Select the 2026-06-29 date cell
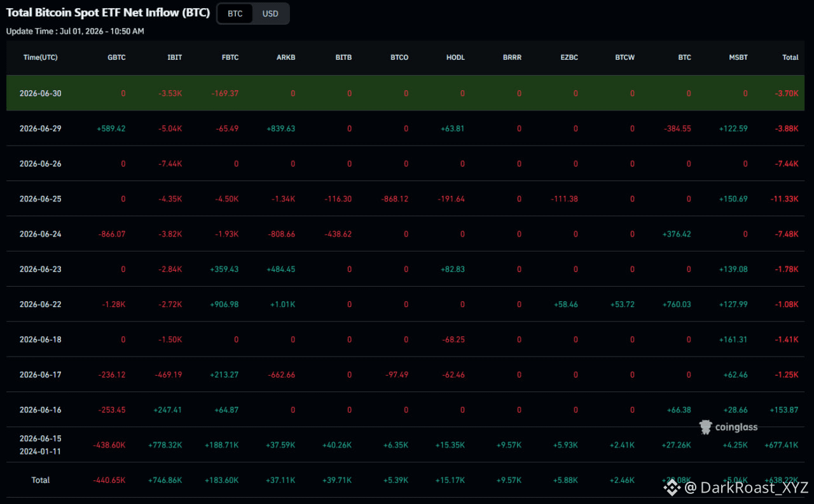The height and width of the screenshot is (504, 814). [x=41, y=128]
